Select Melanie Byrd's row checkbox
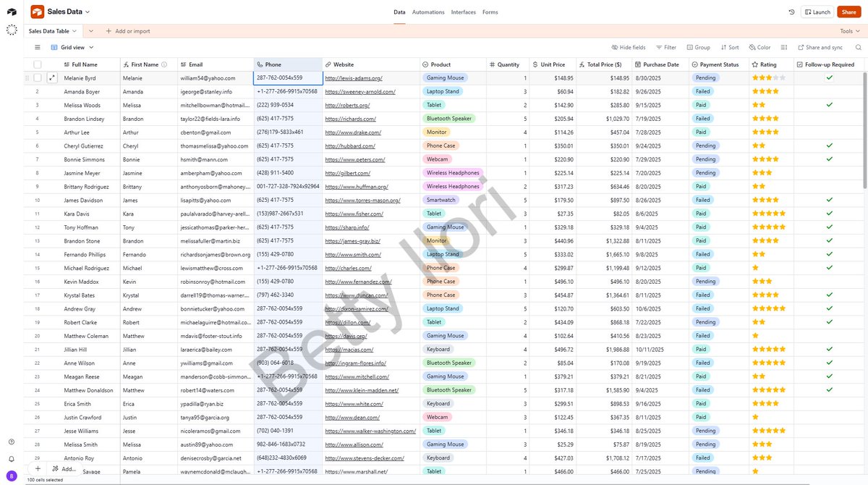This screenshot has width=868, height=485. [x=38, y=78]
